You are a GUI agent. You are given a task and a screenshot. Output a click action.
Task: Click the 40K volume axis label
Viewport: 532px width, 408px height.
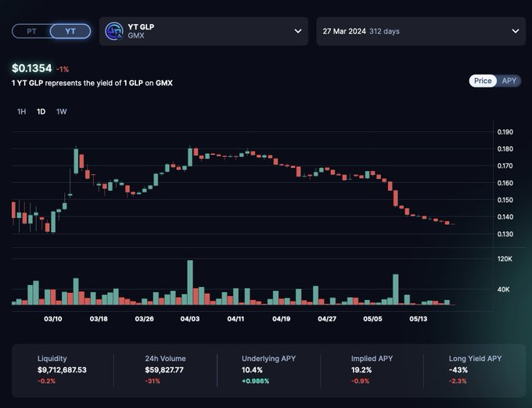(x=504, y=289)
